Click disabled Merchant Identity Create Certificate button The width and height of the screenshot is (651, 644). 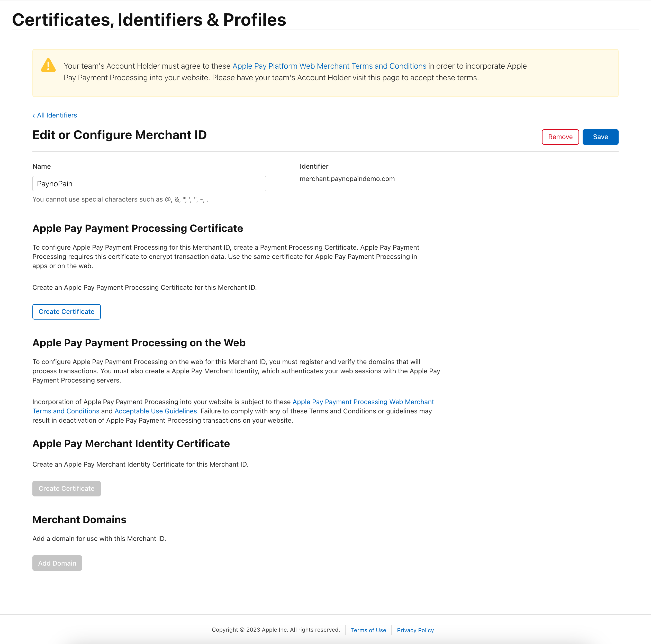point(66,489)
